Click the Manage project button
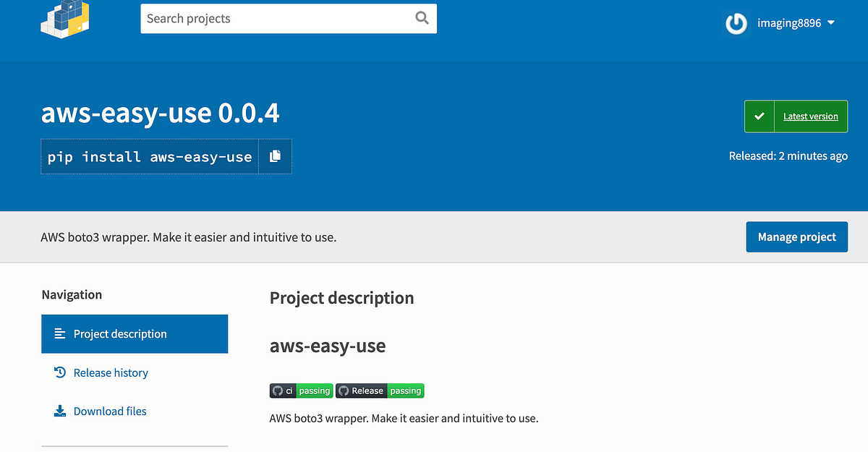Image resolution: width=868 pixels, height=452 pixels. pos(796,236)
